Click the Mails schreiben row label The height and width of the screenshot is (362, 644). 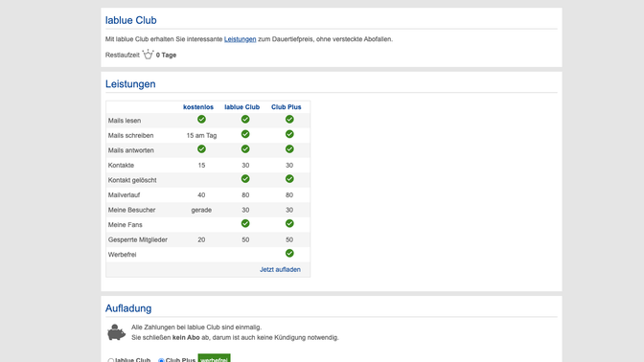point(130,135)
